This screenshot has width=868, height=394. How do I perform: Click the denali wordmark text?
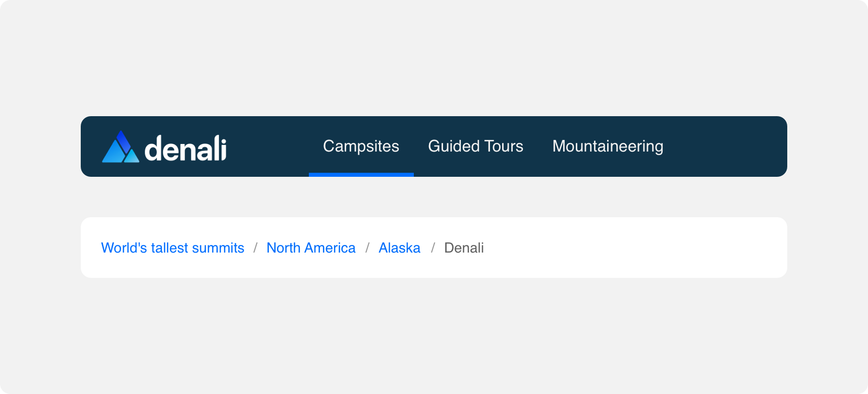(186, 148)
